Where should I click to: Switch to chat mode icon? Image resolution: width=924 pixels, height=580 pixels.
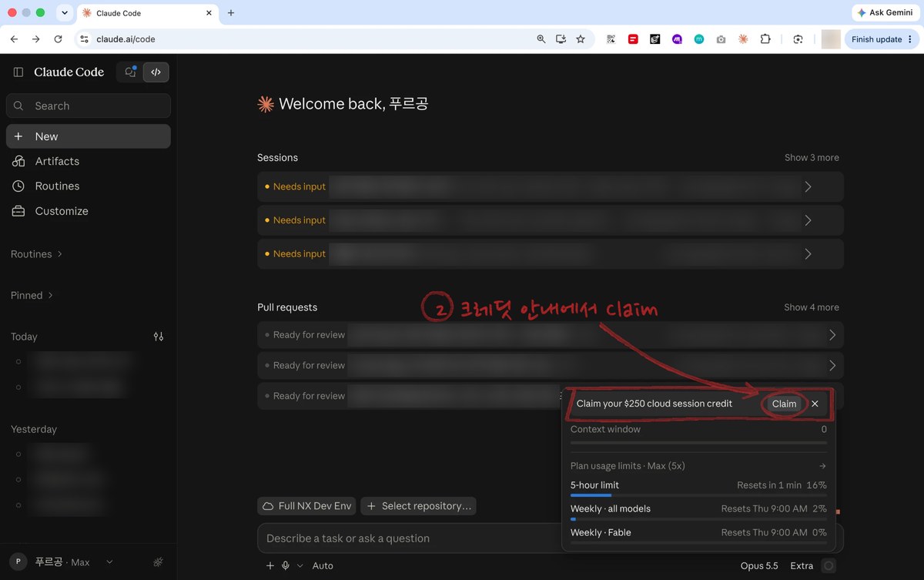130,72
